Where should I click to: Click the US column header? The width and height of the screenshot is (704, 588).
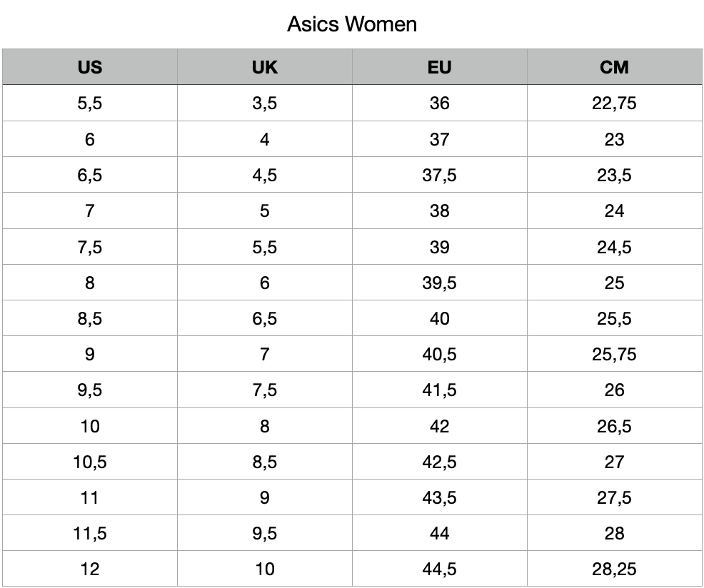coord(90,67)
